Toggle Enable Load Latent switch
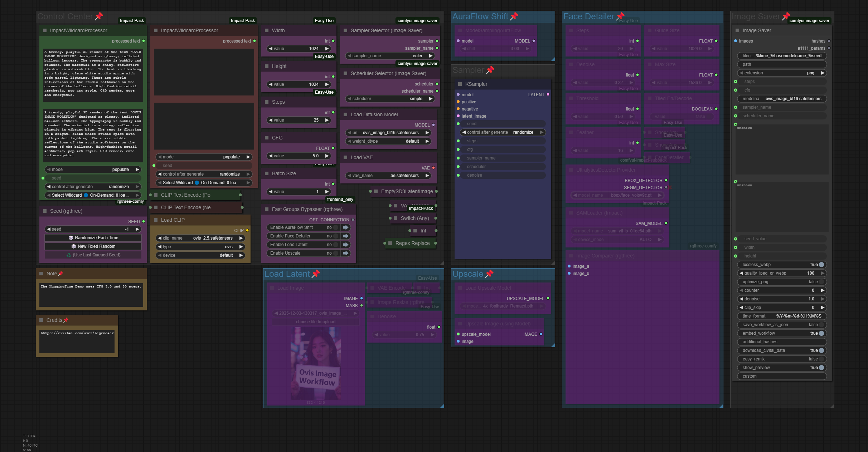868x452 pixels. (335, 245)
